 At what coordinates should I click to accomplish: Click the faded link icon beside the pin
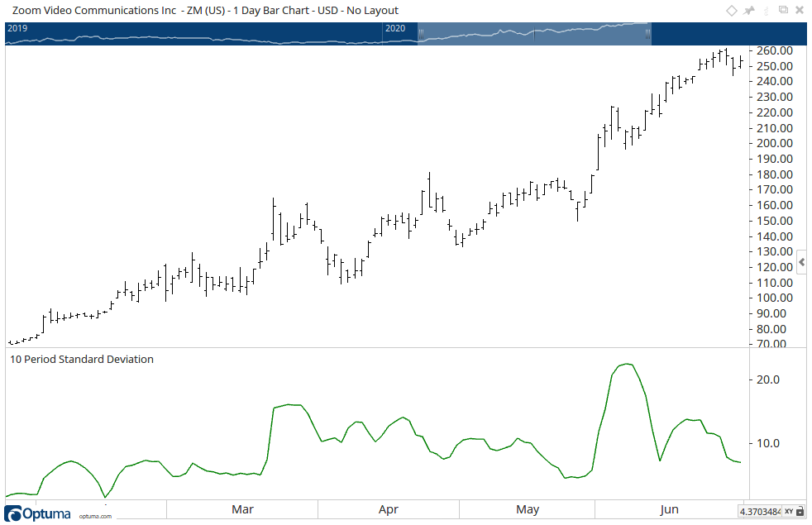pos(767,11)
